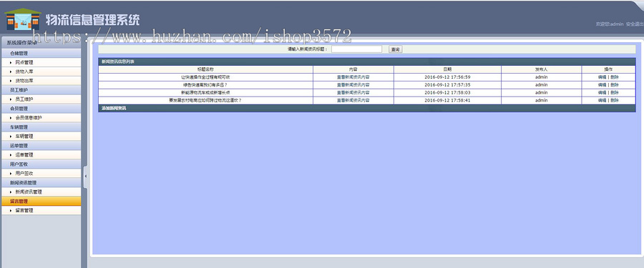Edit the news posted at 17:58:03
Viewport: 644px width, 268px height.
pos(602,93)
